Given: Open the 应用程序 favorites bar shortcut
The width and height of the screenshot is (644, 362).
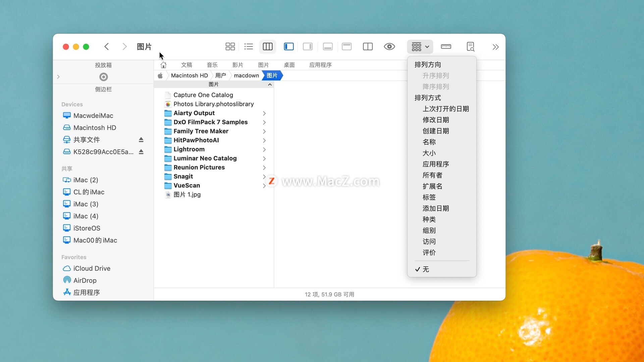Looking at the screenshot, I should [320, 65].
